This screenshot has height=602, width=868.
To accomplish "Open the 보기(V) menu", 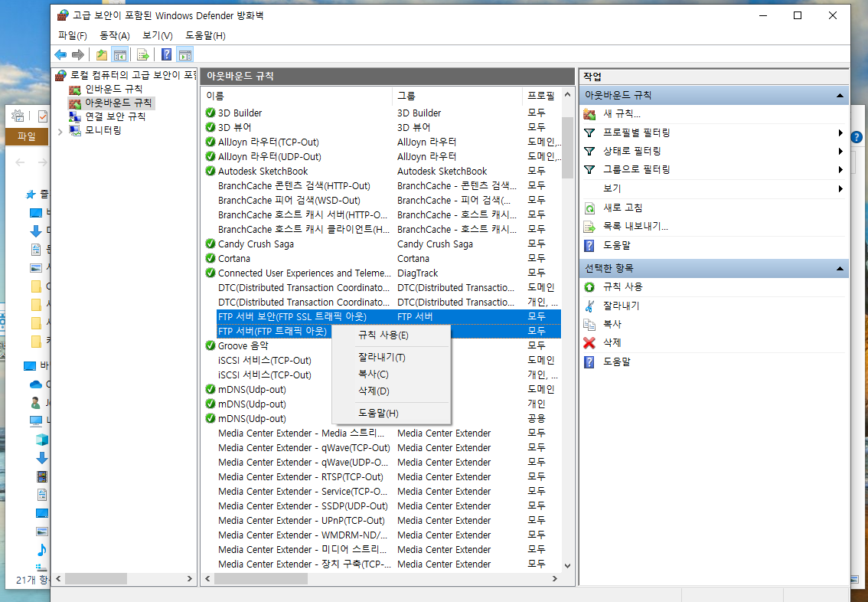I will pos(157,35).
